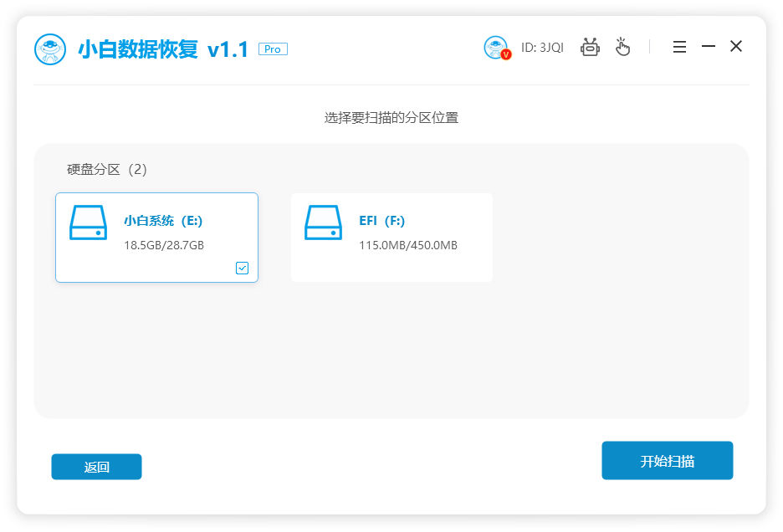Click the Pro badge next to version

273,49
